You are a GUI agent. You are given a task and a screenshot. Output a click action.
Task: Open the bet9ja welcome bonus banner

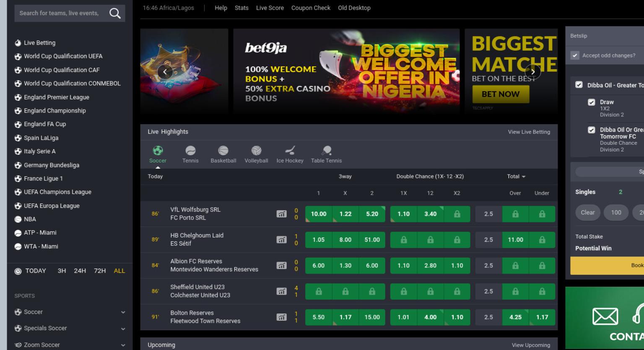(x=346, y=71)
